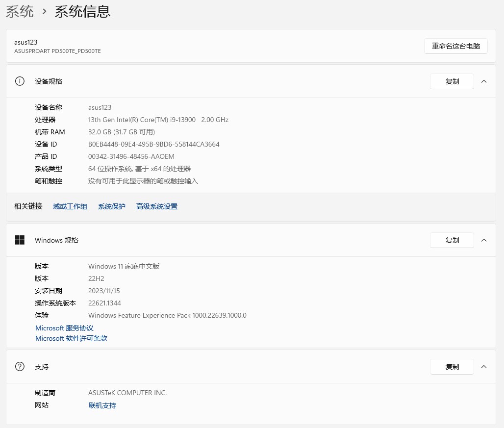Click the Windows 规格 section heading
The width and height of the screenshot is (504, 428).
(56, 240)
